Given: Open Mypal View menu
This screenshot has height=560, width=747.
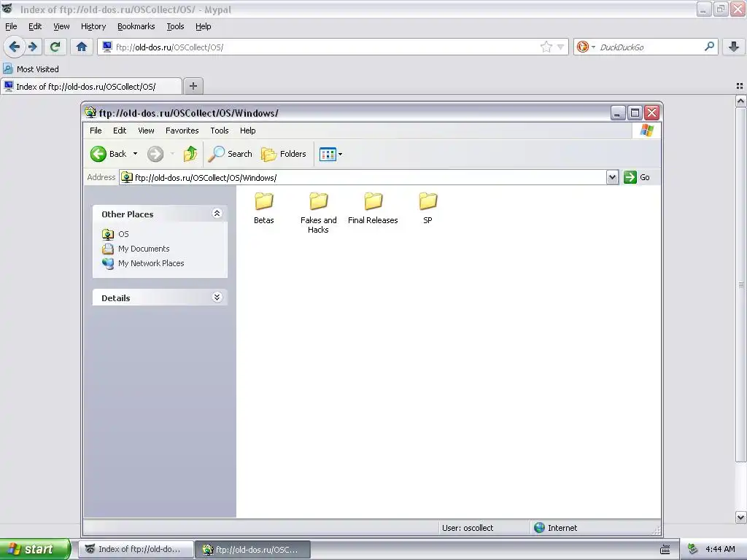Looking at the screenshot, I should tap(61, 27).
